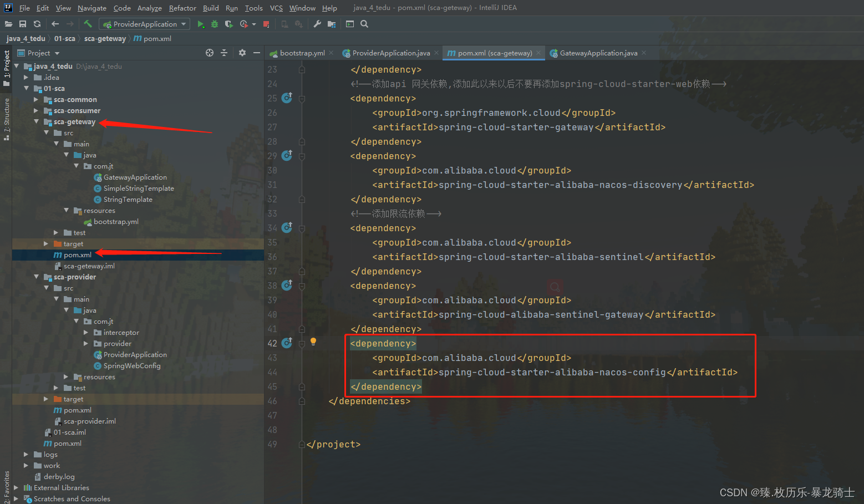The image size is (864, 504).
Task: Open the profiler run dropdown arrow
Action: (254, 24)
